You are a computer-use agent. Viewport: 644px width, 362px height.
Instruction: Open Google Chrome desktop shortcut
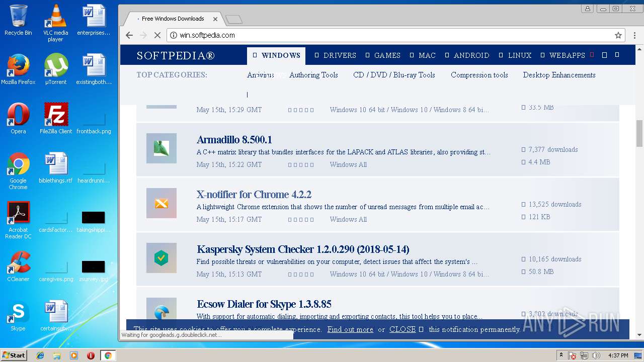tap(18, 171)
